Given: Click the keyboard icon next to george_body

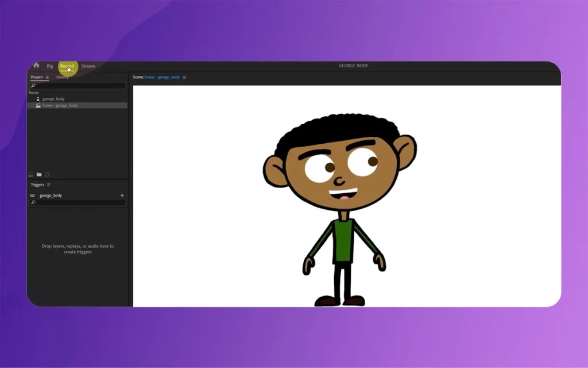Looking at the screenshot, I should coord(32,195).
